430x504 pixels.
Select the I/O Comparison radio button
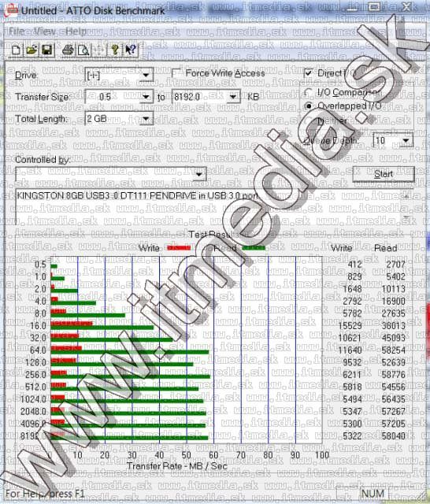[x=308, y=93]
